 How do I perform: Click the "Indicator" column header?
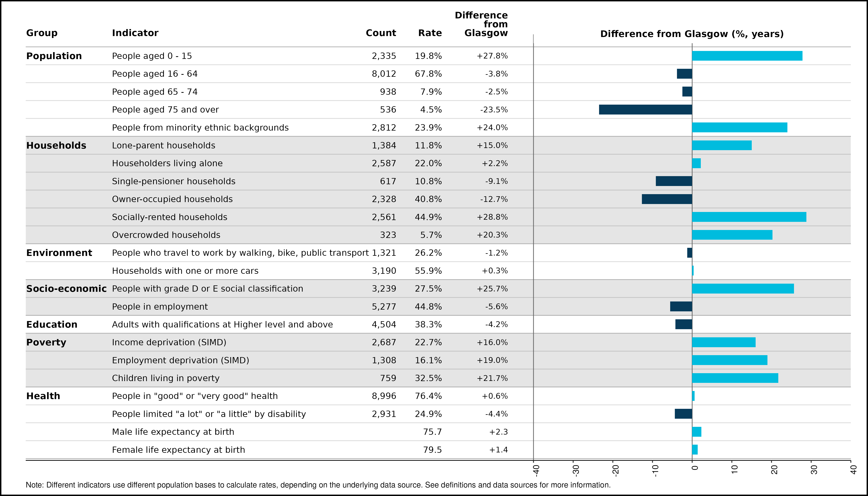pos(135,33)
